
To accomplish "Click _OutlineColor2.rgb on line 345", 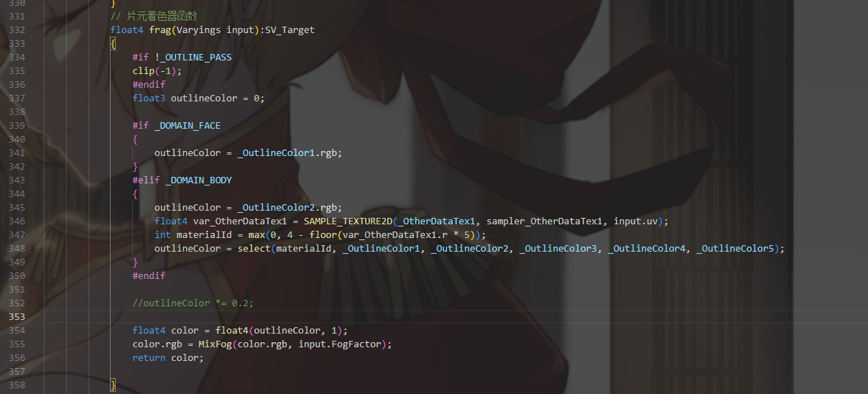I will pos(287,207).
